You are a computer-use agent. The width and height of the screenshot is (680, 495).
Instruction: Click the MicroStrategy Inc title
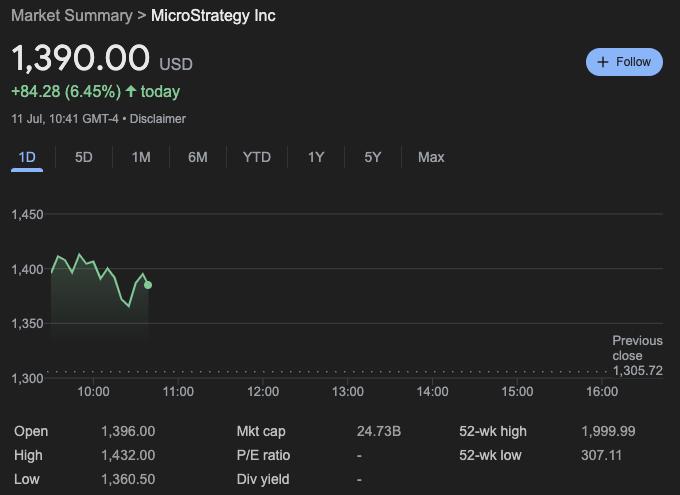coord(213,16)
